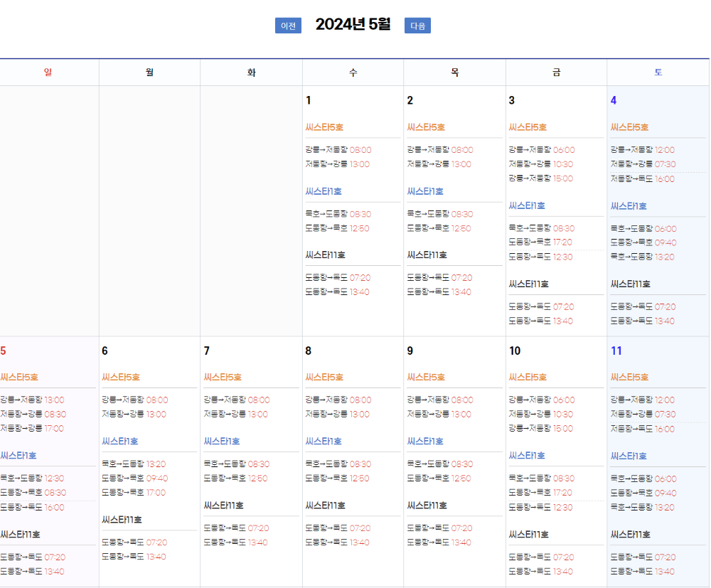Click date number 10 in calendar
This screenshot has height=588, width=711.
click(515, 351)
